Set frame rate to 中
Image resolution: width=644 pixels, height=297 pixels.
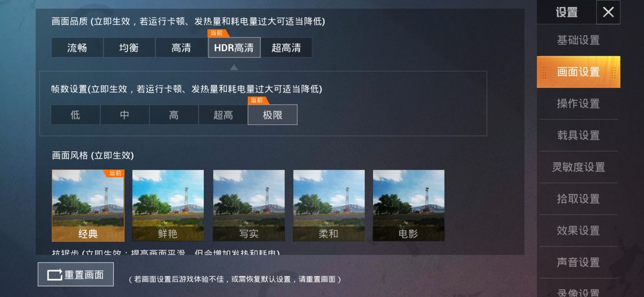125,115
